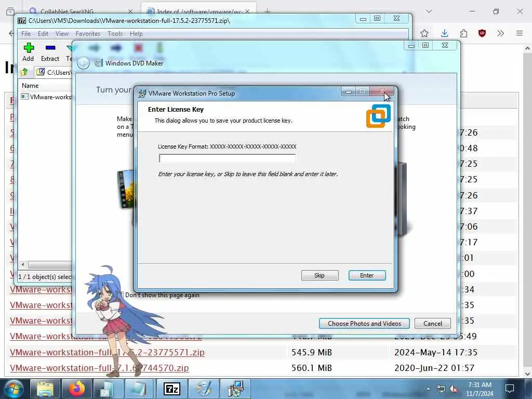532x399 pixels.
Task: Open VMware-workstation-full-17.5.2-23775571.zip link
Action: point(107,352)
